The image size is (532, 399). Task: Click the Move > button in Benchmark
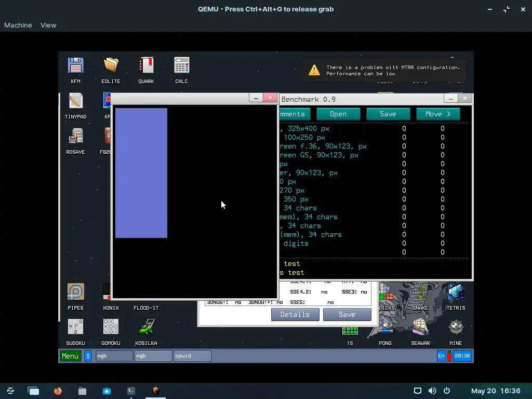[438, 114]
